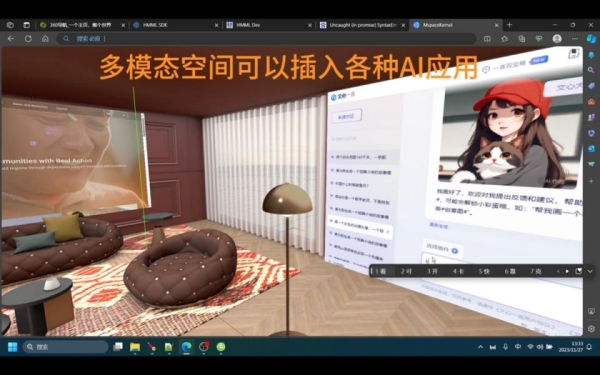Show hidden system tray icons chevron

pos(480,347)
